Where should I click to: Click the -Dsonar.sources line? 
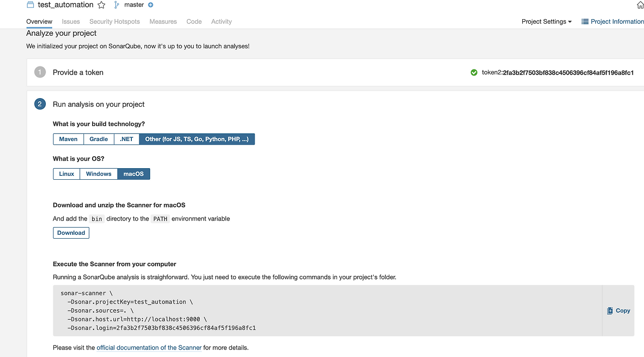(x=100, y=311)
